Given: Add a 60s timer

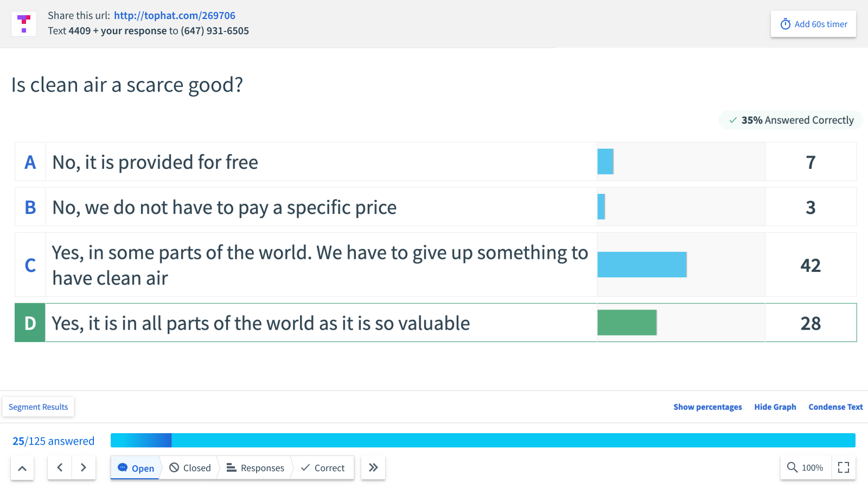Looking at the screenshot, I should 813,24.
